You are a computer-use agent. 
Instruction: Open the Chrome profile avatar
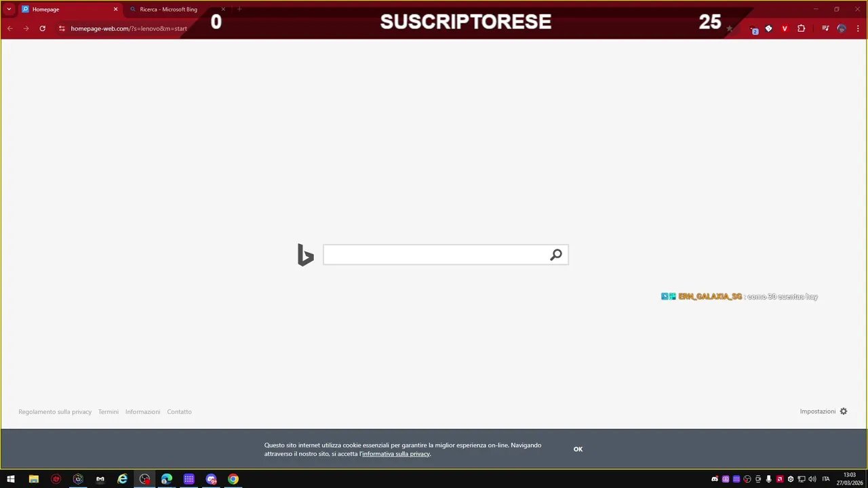842,28
